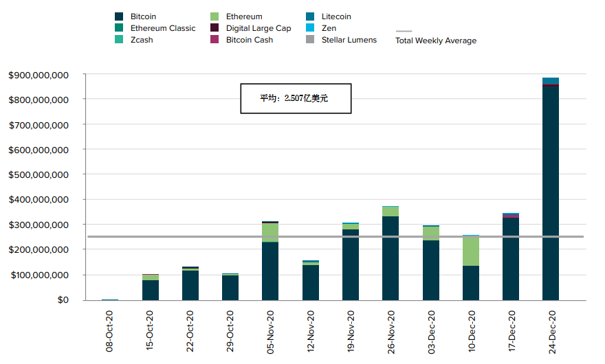Click the $600,000,000 axis label
The width and height of the screenshot is (605, 364).
pyautogui.click(x=38, y=150)
